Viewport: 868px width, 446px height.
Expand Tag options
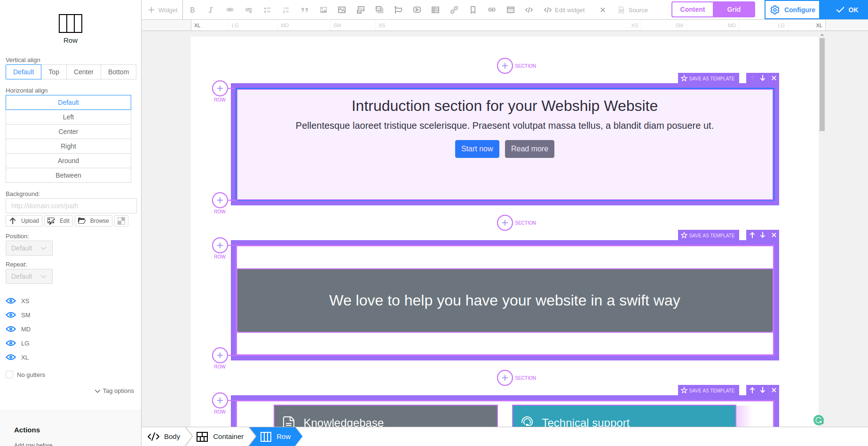[114, 391]
